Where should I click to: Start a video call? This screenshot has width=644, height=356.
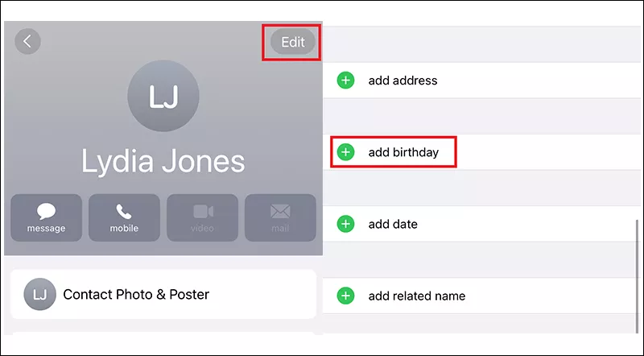pyautogui.click(x=202, y=217)
